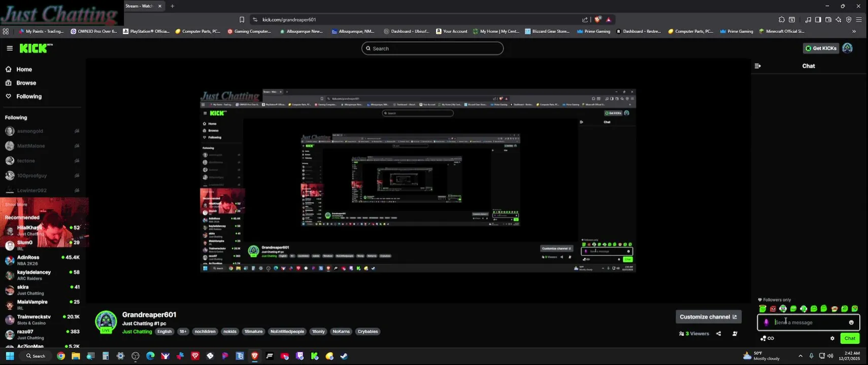The image size is (868, 365).
Task: Open recommended channel kayladelancey
Action: point(43,275)
